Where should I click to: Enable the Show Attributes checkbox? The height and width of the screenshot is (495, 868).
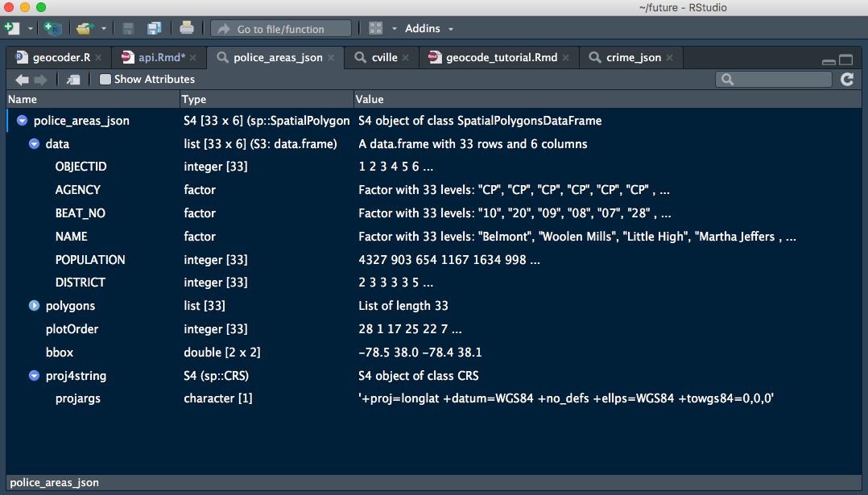click(x=105, y=80)
